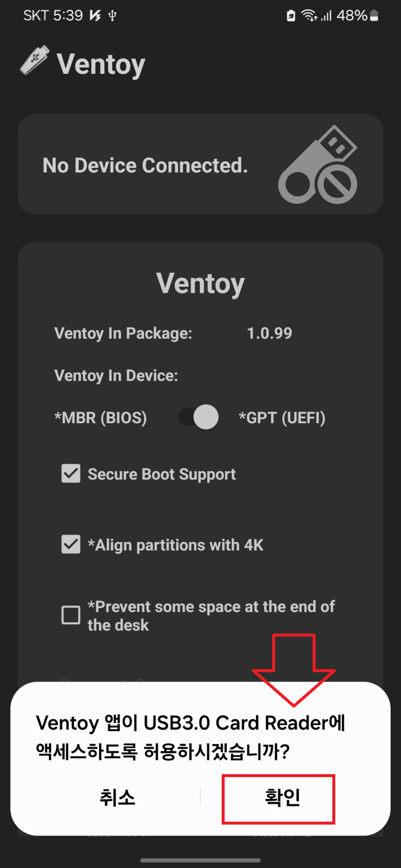This screenshot has width=401, height=868.
Task: Select the *GPT (UEFI) label
Action: [282, 418]
